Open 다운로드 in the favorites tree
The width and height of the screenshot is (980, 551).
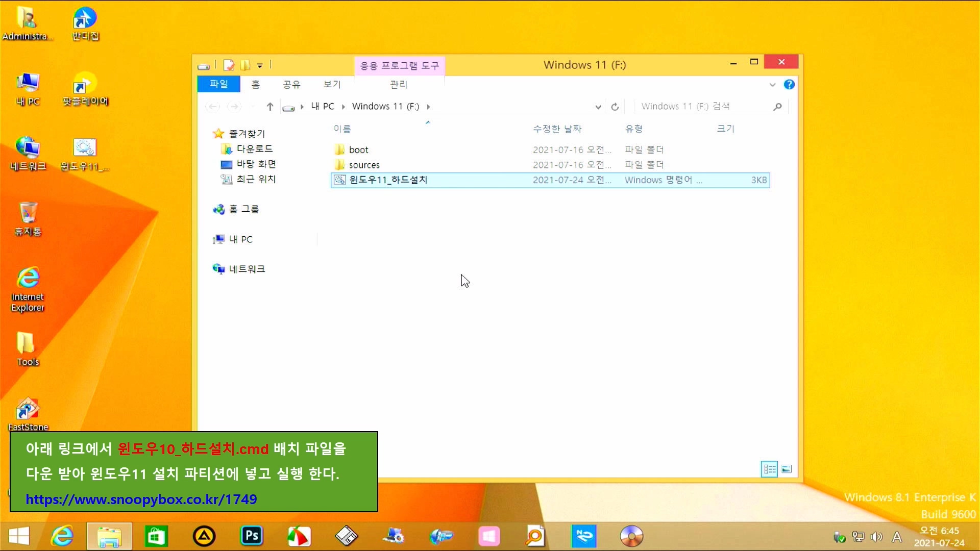254,148
